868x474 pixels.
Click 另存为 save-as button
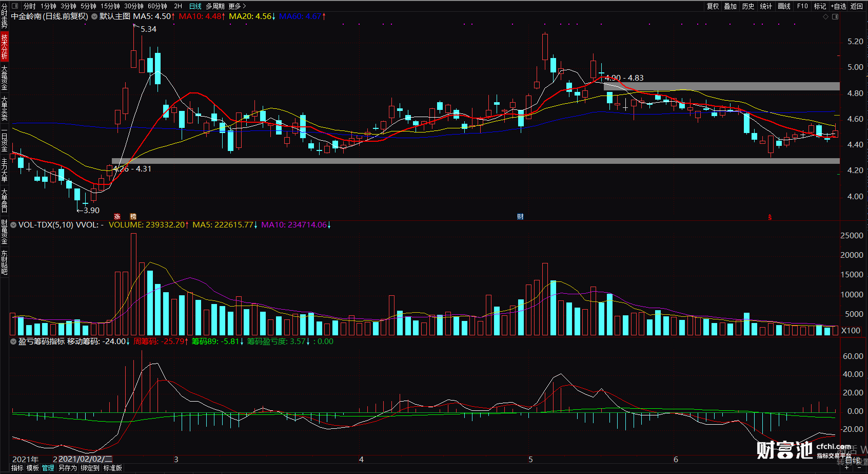click(68, 468)
